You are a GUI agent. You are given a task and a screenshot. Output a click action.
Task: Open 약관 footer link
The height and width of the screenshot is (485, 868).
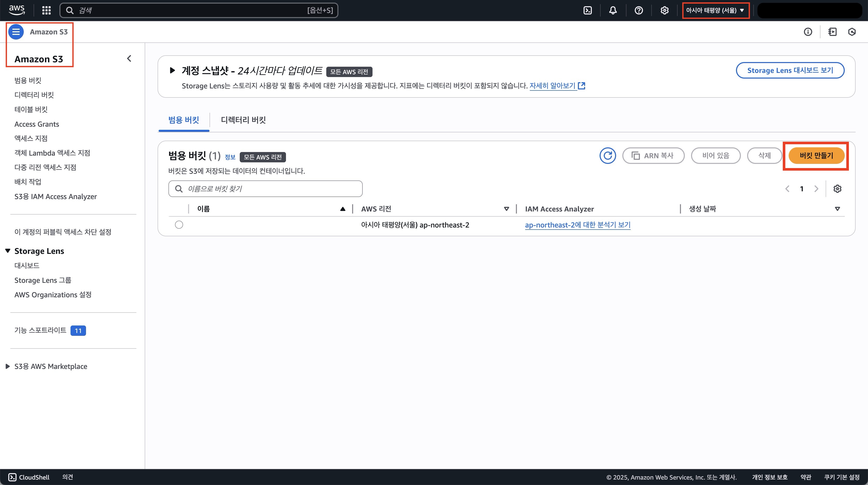tap(806, 477)
